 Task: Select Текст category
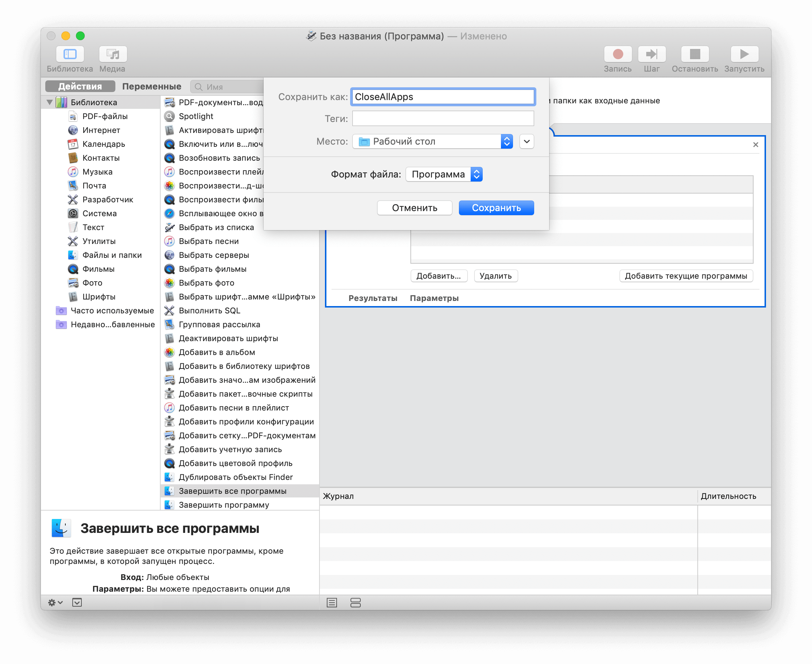point(93,227)
